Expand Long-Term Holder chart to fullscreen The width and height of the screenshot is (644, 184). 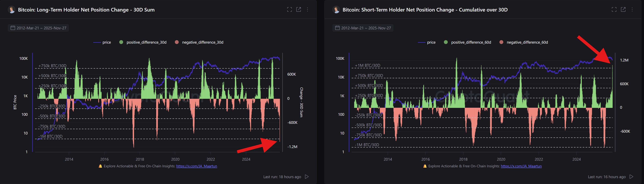pyautogui.click(x=289, y=9)
